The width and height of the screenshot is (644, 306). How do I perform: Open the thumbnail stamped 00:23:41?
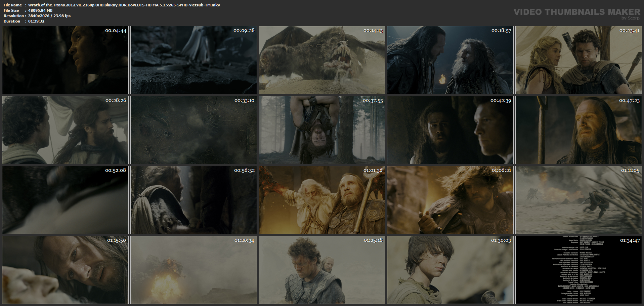pos(578,60)
